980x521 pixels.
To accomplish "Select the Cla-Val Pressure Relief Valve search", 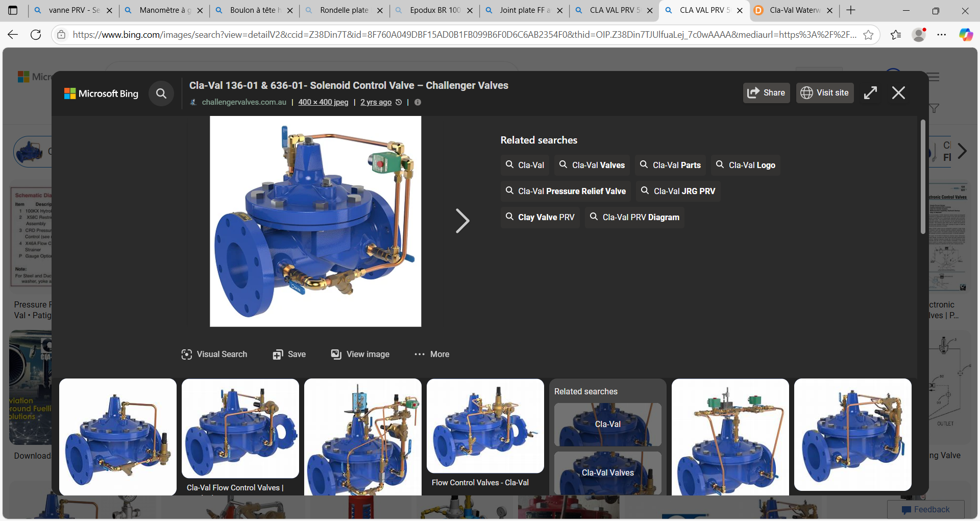I will [566, 191].
